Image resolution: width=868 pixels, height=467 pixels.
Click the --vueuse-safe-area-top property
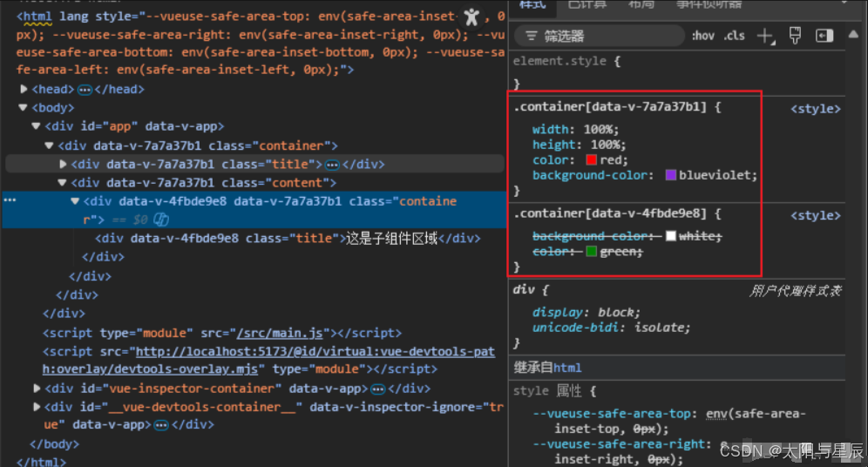(x=612, y=414)
